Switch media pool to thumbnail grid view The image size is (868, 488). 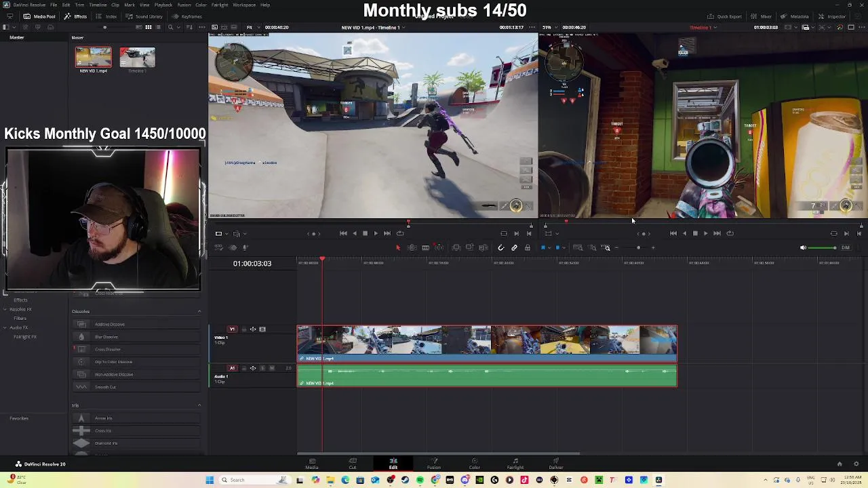[148, 27]
